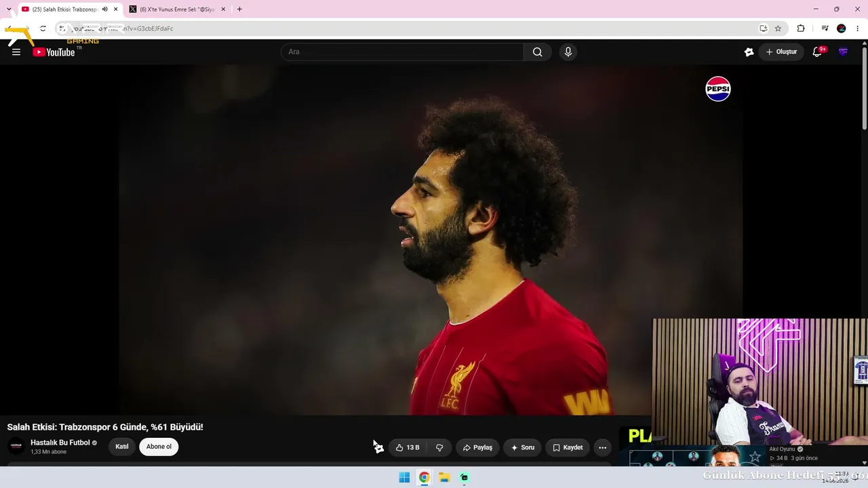Open Chrome three-dot menu

pos(858,28)
